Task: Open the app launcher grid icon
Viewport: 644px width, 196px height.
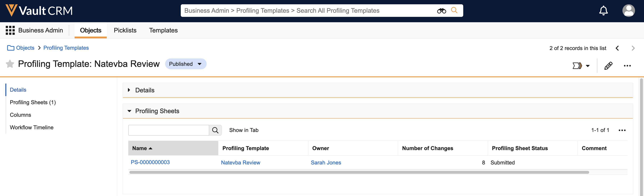Action: [x=10, y=30]
